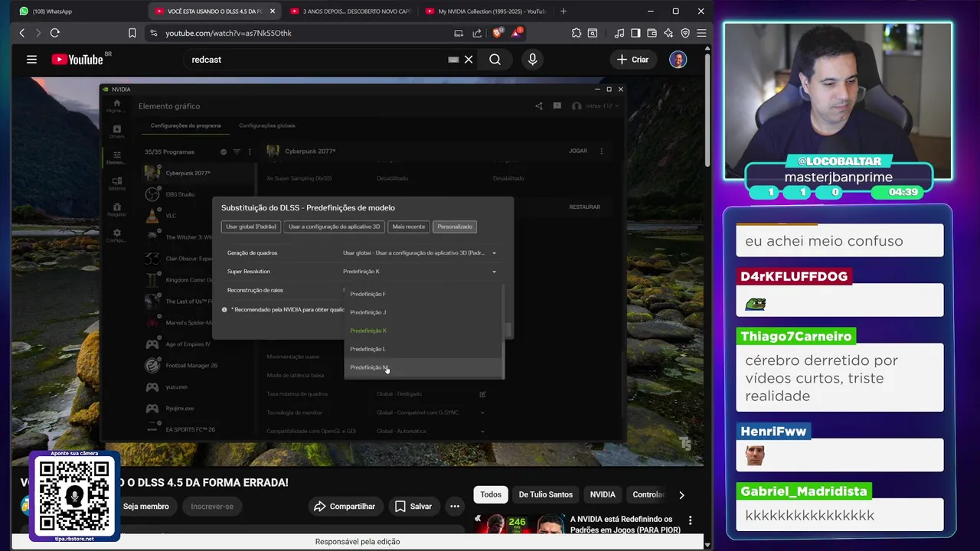Open the NVIDIA app share icon
This screenshot has height=551, width=980.
pos(539,106)
